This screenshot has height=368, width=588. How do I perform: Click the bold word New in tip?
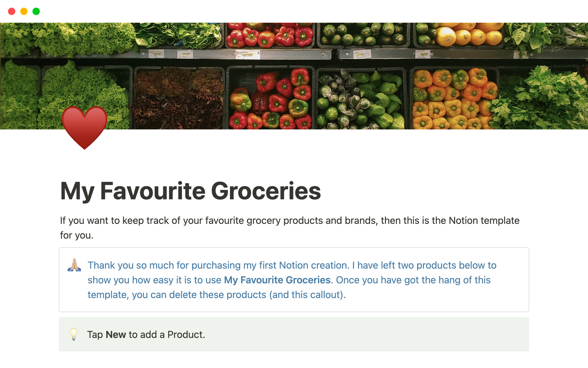coord(116,335)
